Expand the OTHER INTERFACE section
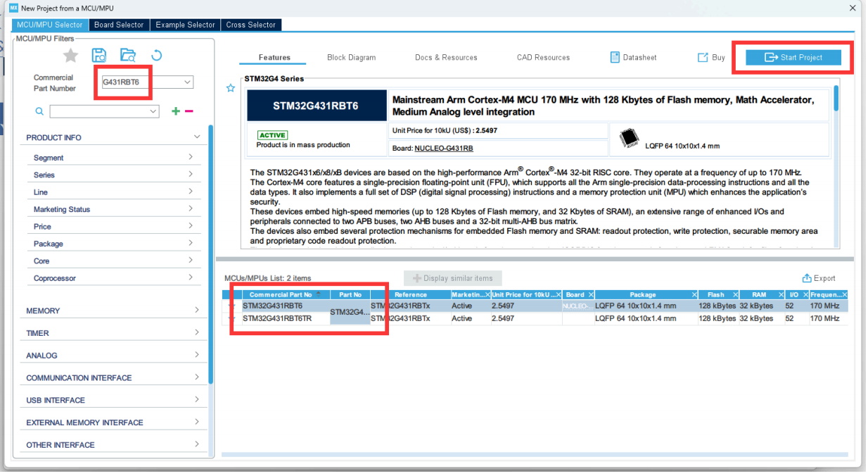The height and width of the screenshot is (476, 868). point(197,444)
